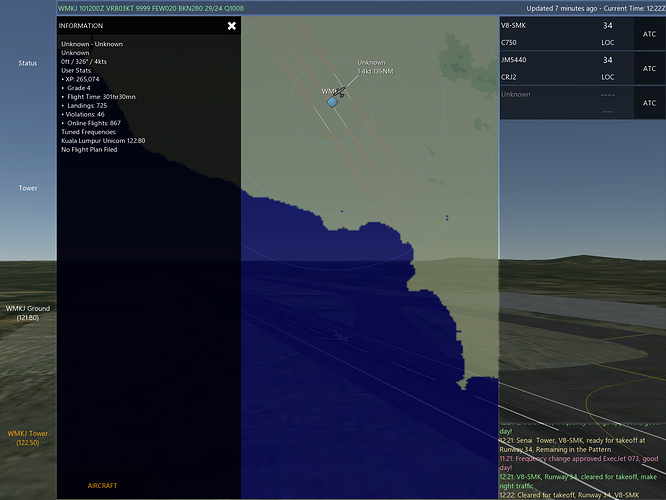666x500 pixels.
Task: Select the V8-SMK callsign
Action: click(x=513, y=25)
